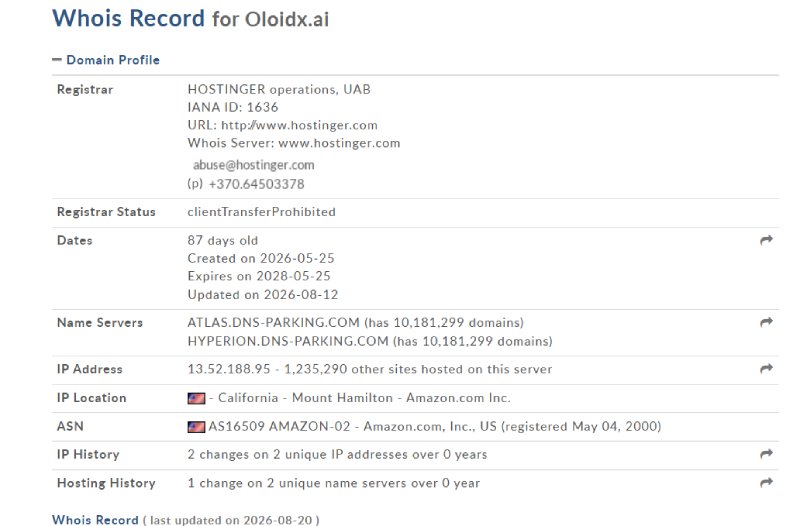Click the 2 changes on 2 unique IP addresses text
Viewport: 800px width, 526px height.
click(337, 455)
